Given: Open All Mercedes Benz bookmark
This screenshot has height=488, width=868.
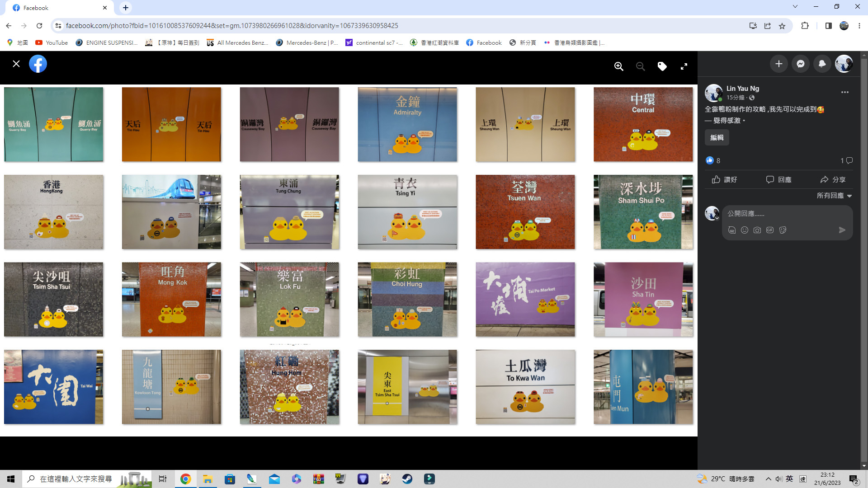Looking at the screenshot, I should pos(237,42).
